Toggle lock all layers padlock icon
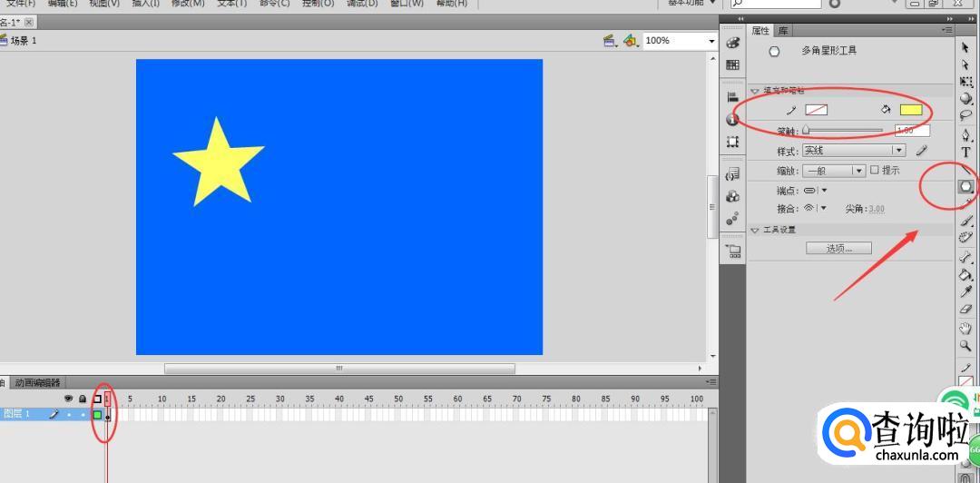Screen dimensions: 980x483 pyautogui.click(x=83, y=399)
